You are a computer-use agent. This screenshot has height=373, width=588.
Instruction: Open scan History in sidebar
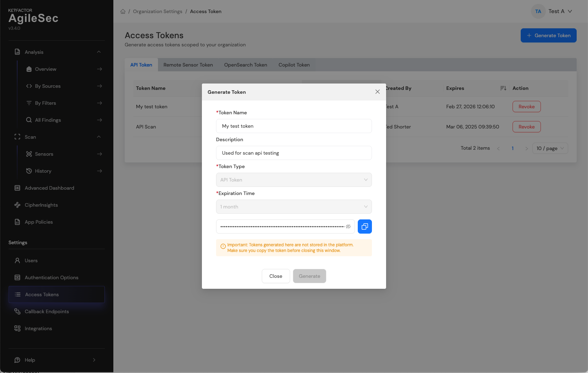pyautogui.click(x=43, y=171)
